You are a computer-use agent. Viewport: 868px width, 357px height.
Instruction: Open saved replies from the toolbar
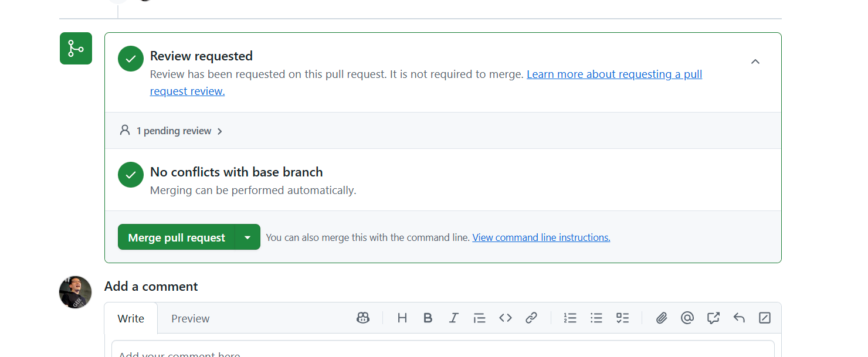point(739,317)
